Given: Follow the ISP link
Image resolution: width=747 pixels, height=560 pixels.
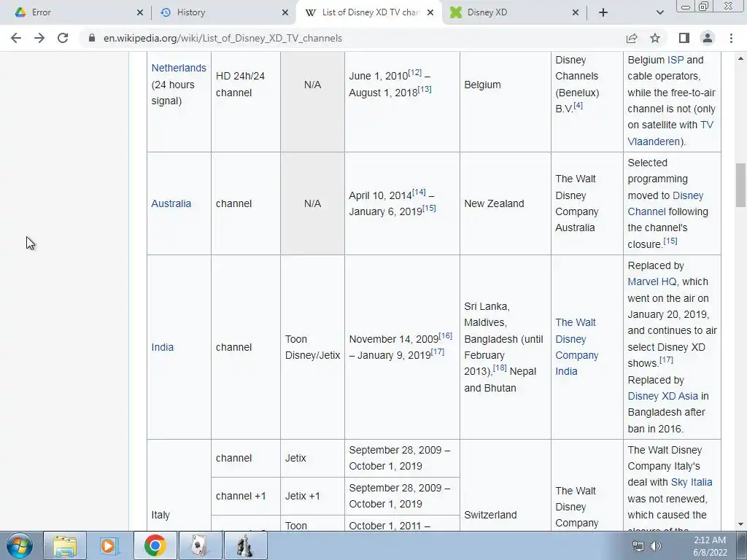Looking at the screenshot, I should (x=675, y=60).
